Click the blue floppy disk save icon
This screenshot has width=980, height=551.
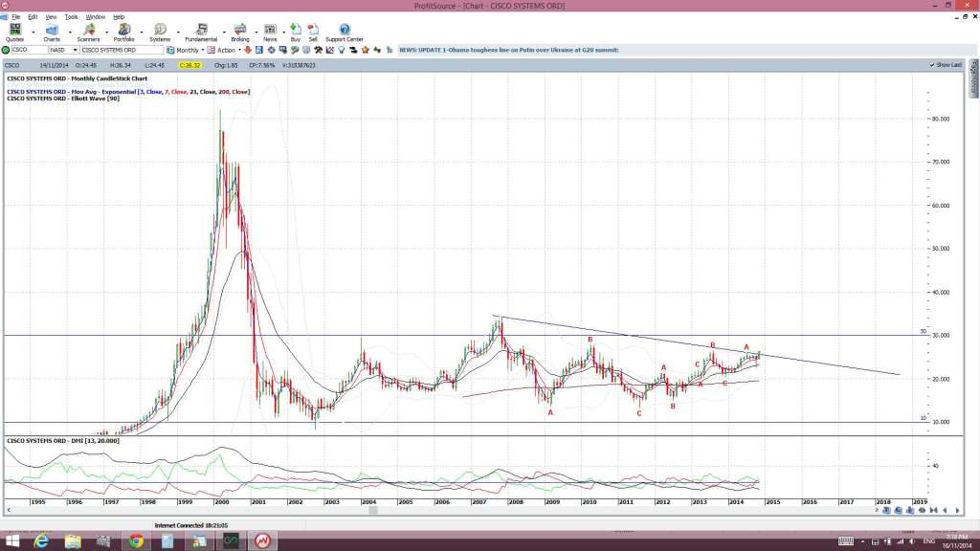click(x=258, y=50)
